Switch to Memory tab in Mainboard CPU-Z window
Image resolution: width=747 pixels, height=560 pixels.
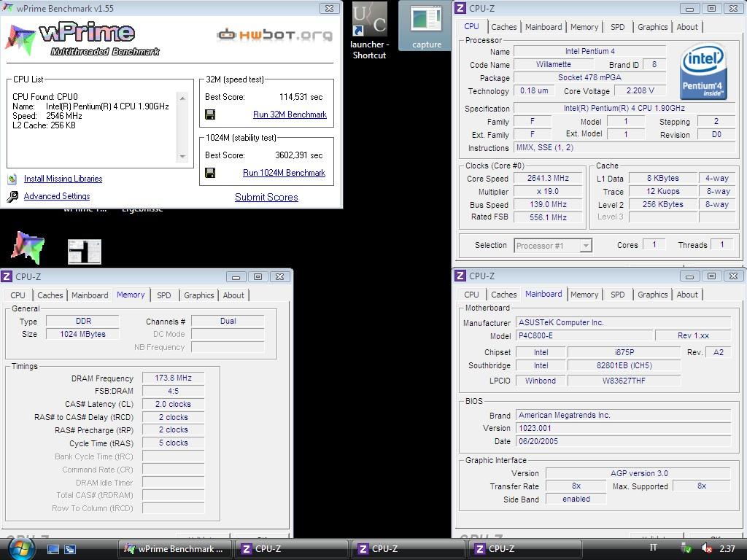(584, 295)
